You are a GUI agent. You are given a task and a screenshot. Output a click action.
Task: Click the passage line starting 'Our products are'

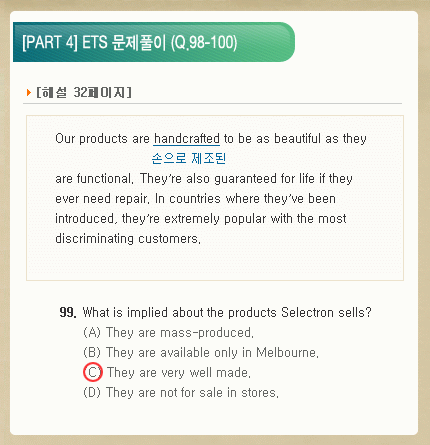[x=211, y=138]
